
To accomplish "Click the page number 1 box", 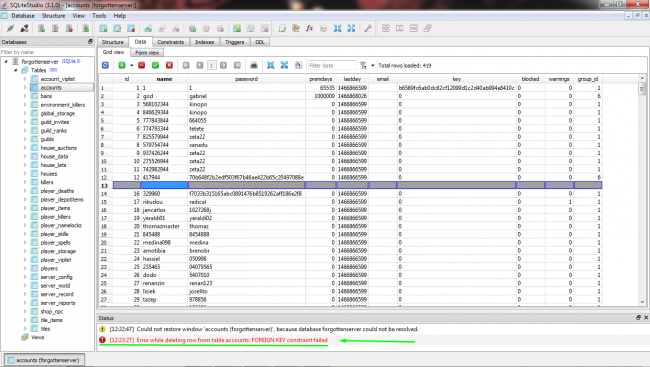I will point(211,65).
